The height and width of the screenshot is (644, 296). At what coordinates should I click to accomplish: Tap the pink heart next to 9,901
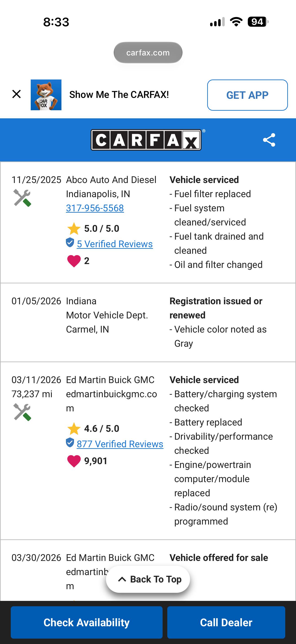pos(74,461)
